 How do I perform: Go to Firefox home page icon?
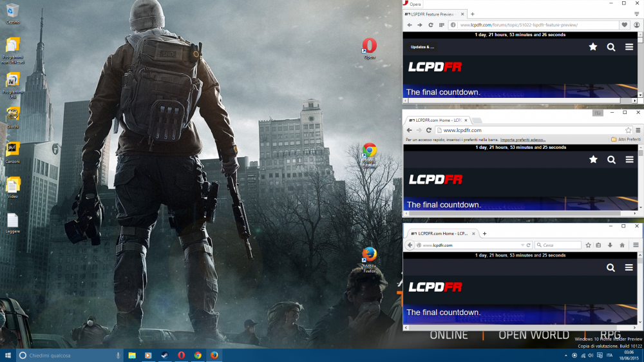pos(622,245)
